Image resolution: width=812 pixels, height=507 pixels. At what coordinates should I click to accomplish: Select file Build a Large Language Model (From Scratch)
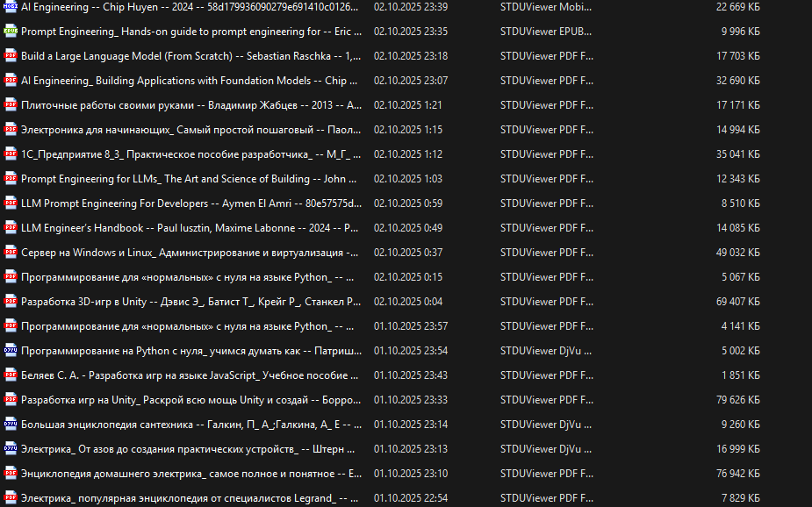tap(191, 56)
